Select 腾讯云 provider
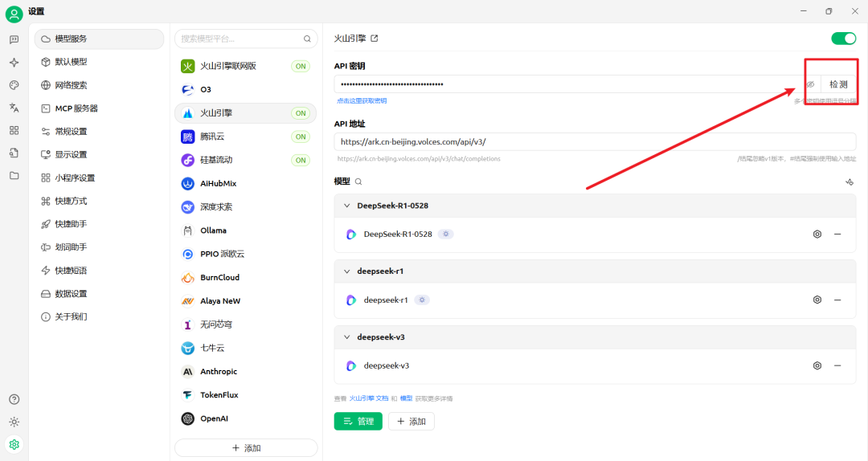868x461 pixels. (245, 137)
